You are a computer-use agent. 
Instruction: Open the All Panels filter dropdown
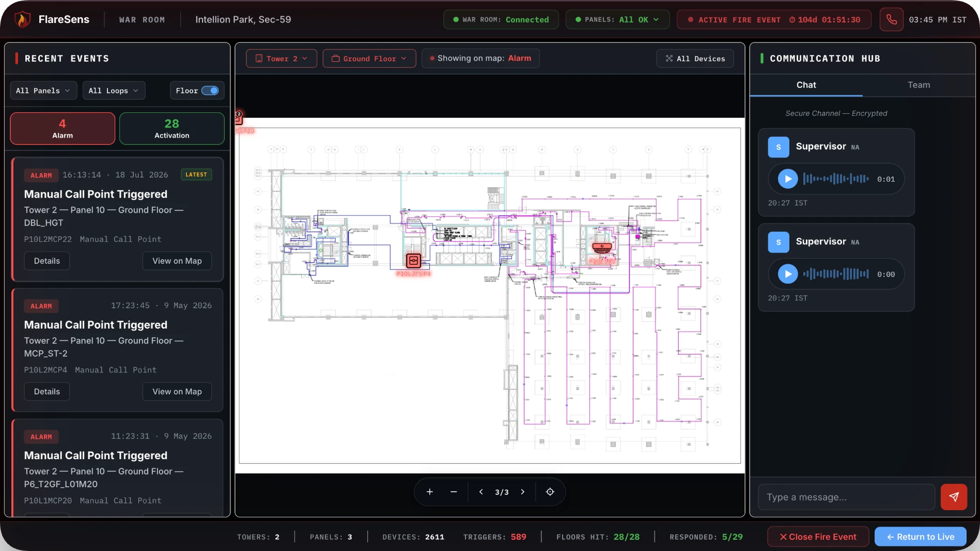tap(43, 91)
